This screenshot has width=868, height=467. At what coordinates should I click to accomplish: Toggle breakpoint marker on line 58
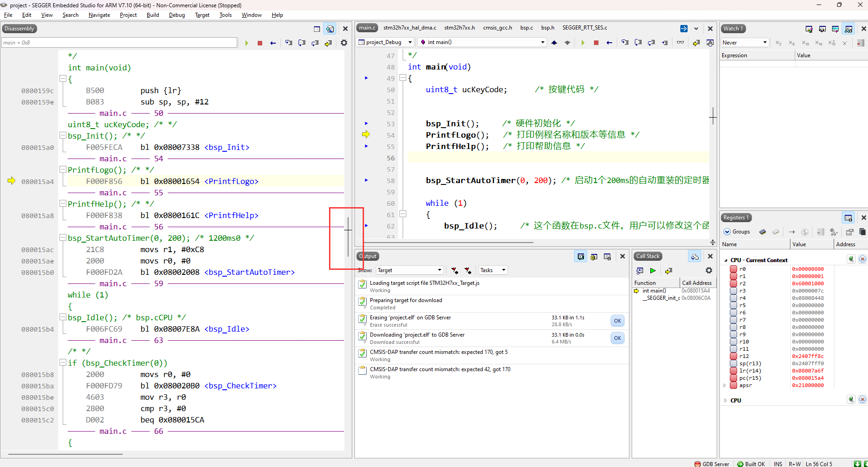[366, 180]
